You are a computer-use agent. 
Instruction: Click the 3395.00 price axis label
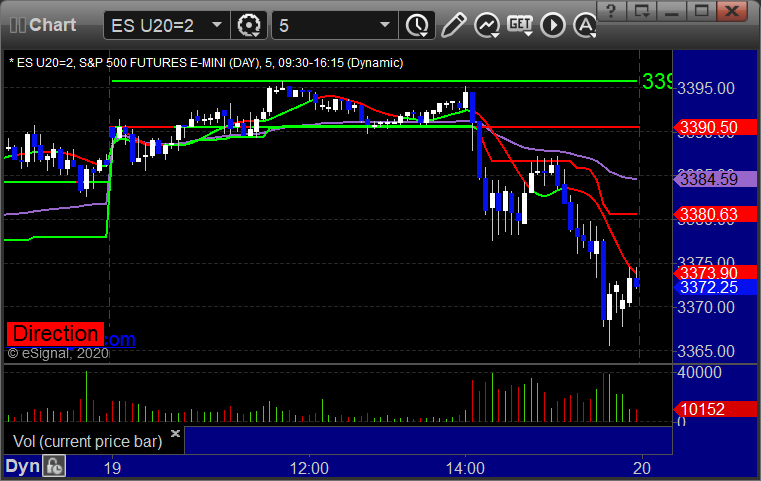[706, 88]
